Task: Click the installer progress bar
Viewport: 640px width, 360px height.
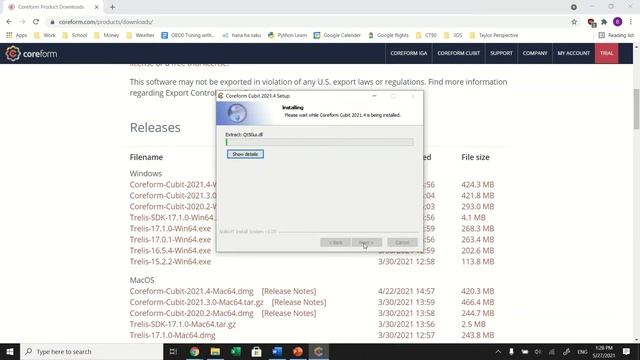Action: 319,142
